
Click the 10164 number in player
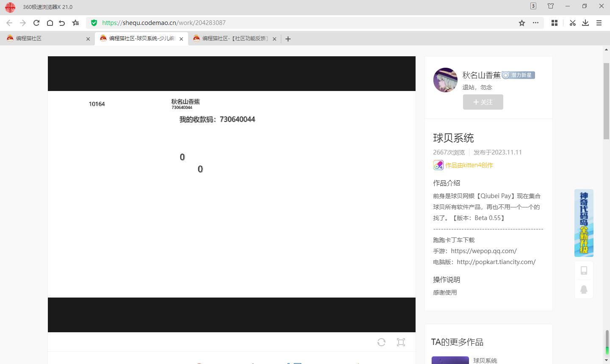click(x=97, y=104)
